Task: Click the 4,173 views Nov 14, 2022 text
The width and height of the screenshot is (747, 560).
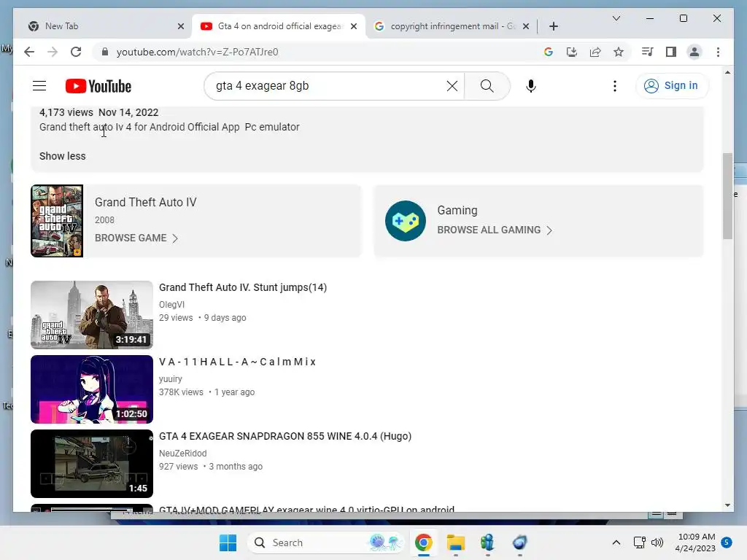Action: point(98,112)
